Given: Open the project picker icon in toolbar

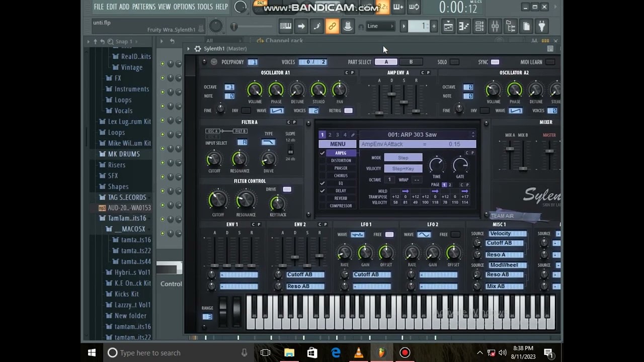Looking at the screenshot, I should pyautogui.click(x=526, y=26).
